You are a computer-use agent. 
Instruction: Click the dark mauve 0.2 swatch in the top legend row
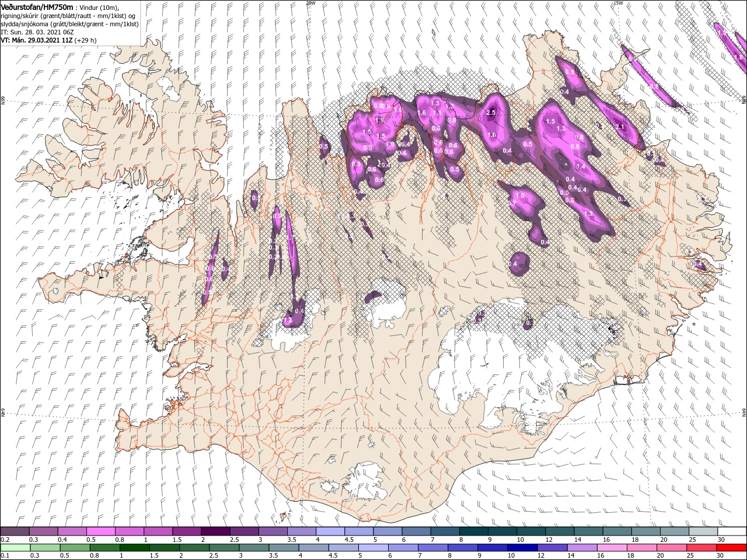[15, 531]
